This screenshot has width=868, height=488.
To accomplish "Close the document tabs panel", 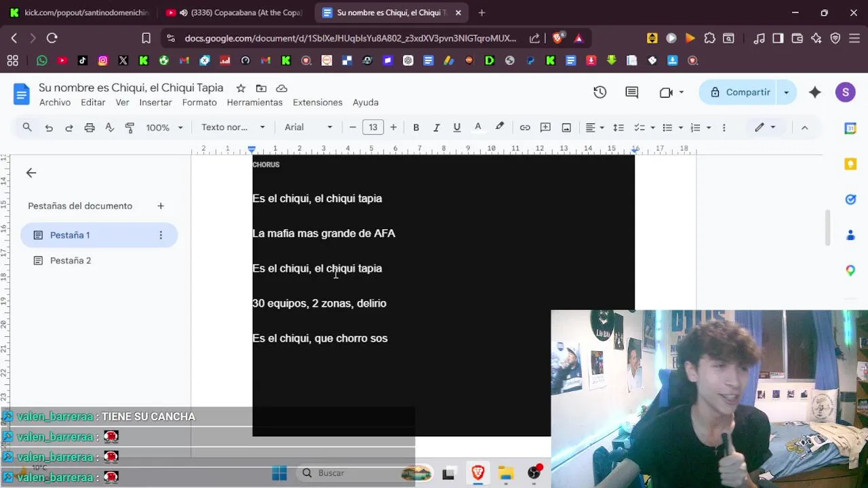I will [x=31, y=173].
